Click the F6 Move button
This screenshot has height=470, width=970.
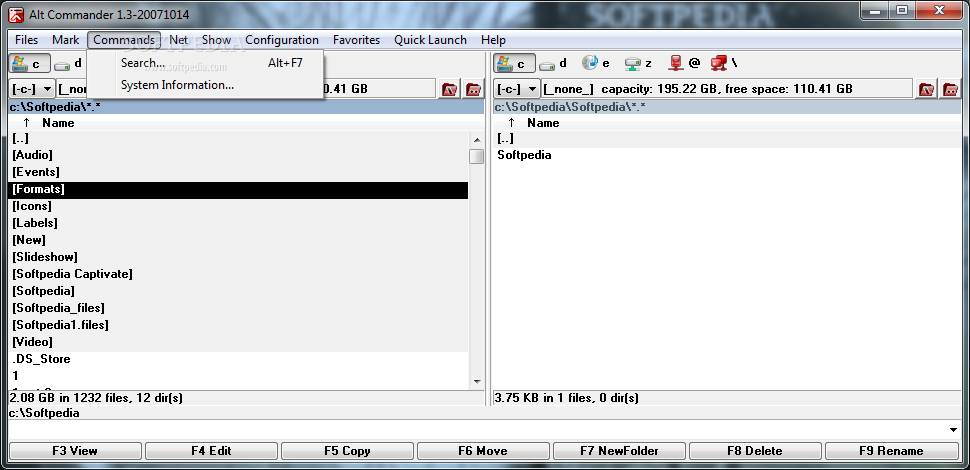483,451
